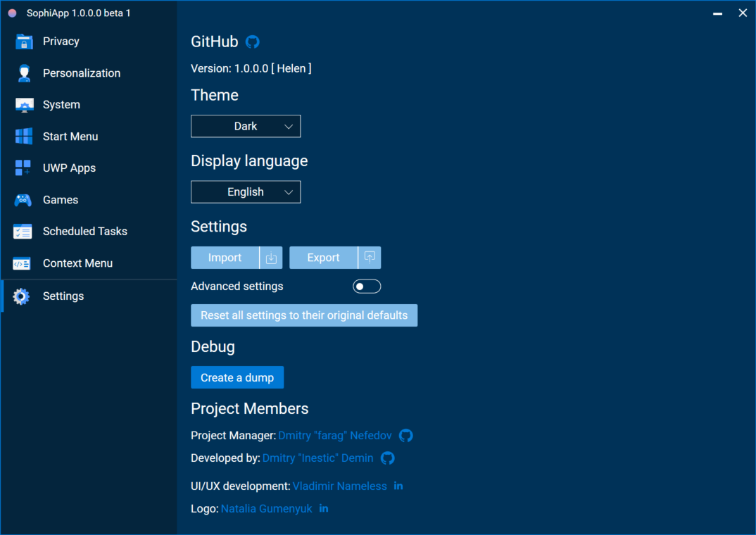Viewport: 756px width, 535px height.
Task: Click the Scheduled Tasks checklist icon
Action: click(x=23, y=232)
